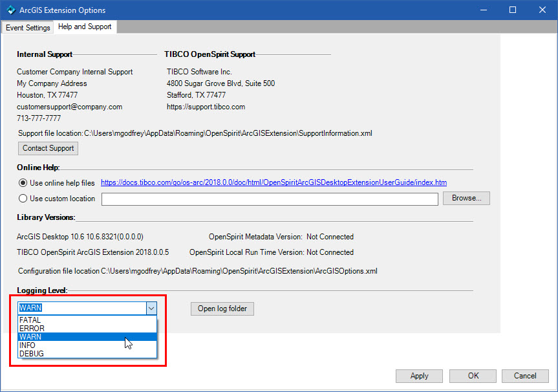Expand the Logging Level dropdown arrow
558x392 pixels.
151,309
